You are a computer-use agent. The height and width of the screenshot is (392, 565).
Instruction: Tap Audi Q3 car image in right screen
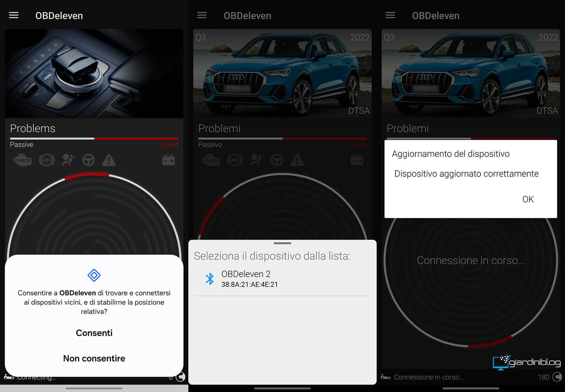pyautogui.click(x=471, y=74)
